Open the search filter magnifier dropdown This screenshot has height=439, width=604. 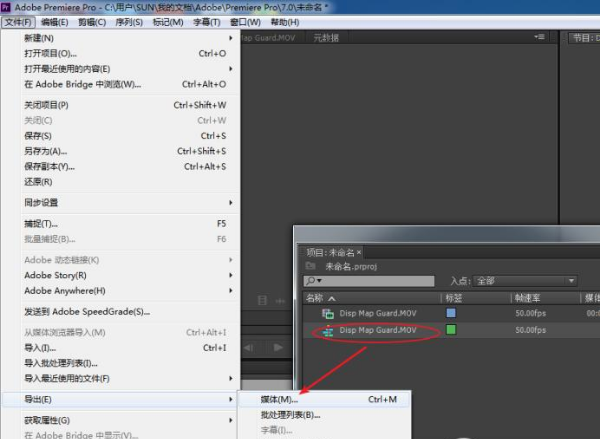pos(314,281)
